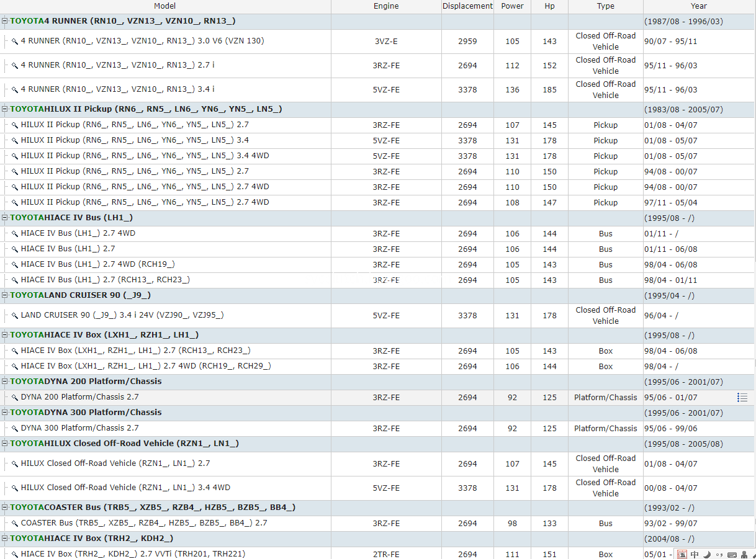Collapse the HIACE IV Box (LXH1_, RZH1_, LH1_) group
The height and width of the screenshot is (559, 756).
pyautogui.click(x=5, y=335)
